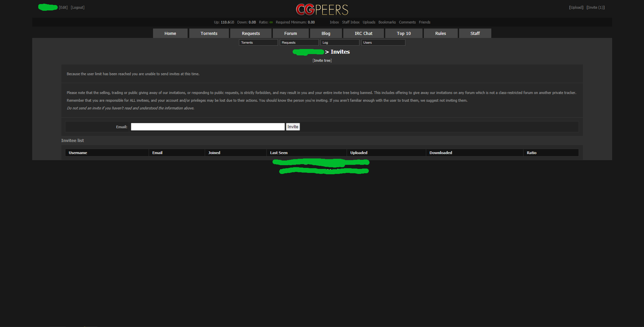Open the Invite (1) link
This screenshot has width=644, height=327.
point(596,7)
